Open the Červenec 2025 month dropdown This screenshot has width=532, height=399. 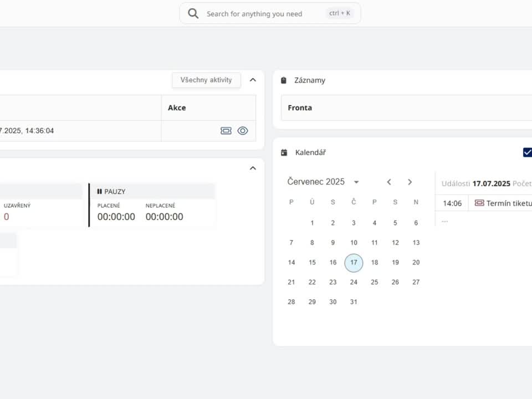click(x=356, y=182)
